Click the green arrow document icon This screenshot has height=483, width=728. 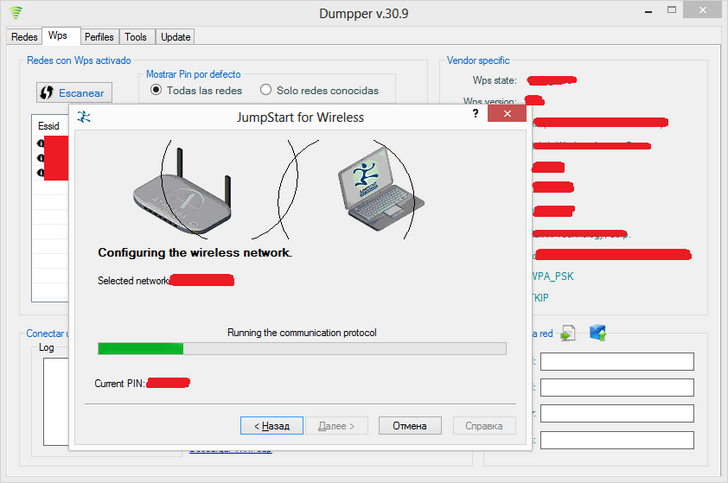tap(568, 333)
